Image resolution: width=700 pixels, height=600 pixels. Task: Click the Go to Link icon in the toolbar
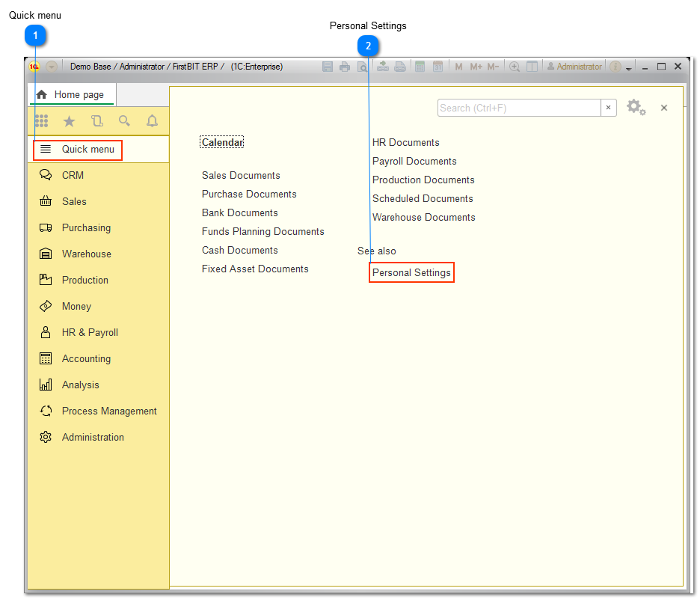(400, 67)
